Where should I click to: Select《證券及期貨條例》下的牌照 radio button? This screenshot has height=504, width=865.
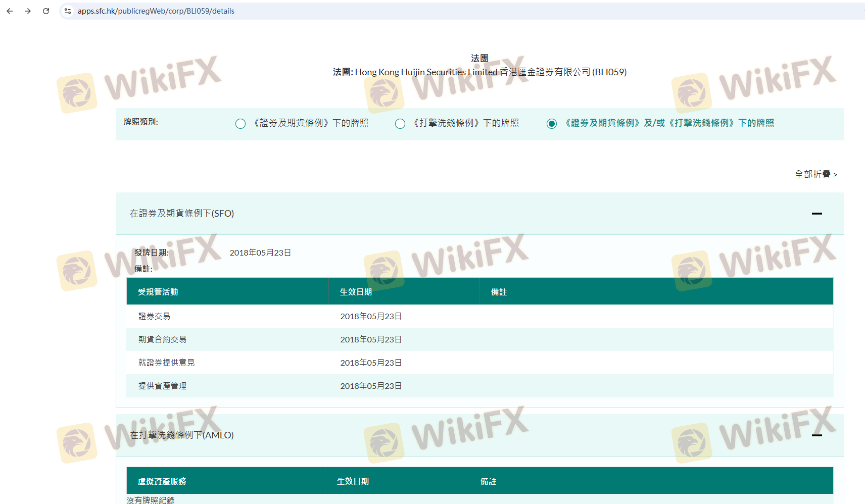tap(241, 124)
